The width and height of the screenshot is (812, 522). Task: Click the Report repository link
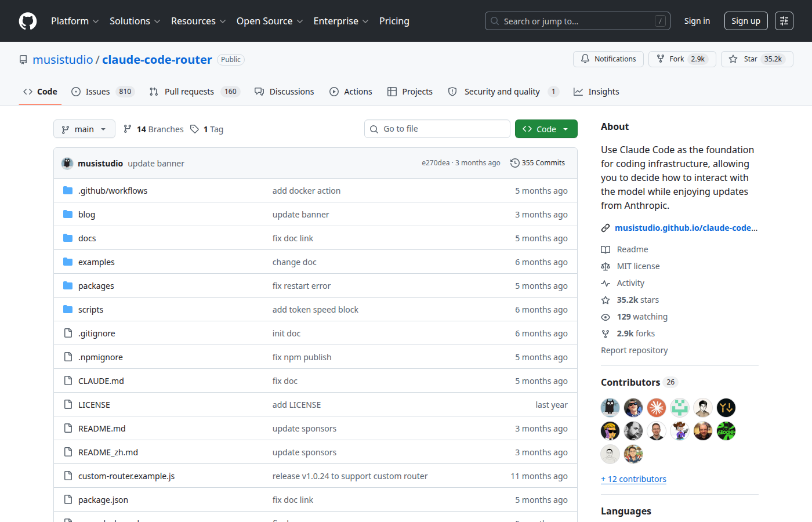pyautogui.click(x=635, y=350)
